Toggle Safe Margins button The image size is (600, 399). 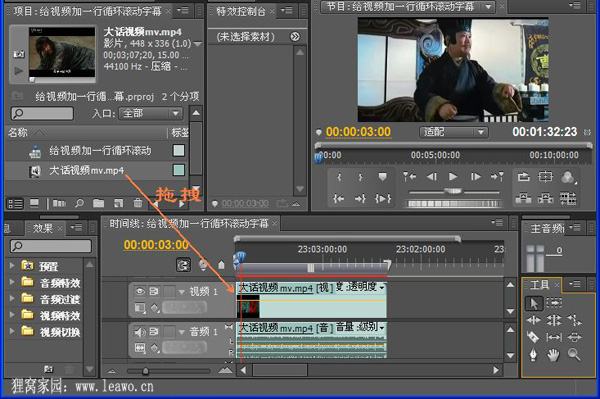[x=546, y=176]
